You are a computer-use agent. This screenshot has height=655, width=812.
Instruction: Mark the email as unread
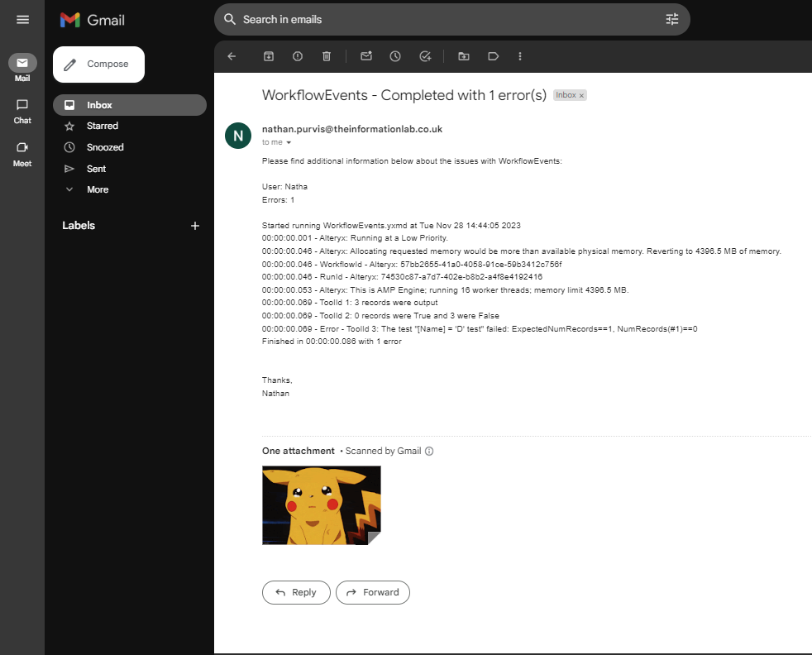point(366,56)
